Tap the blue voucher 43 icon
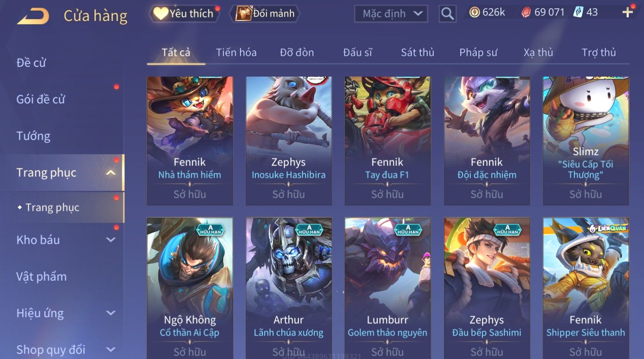This screenshot has width=644, height=359. 578,12
